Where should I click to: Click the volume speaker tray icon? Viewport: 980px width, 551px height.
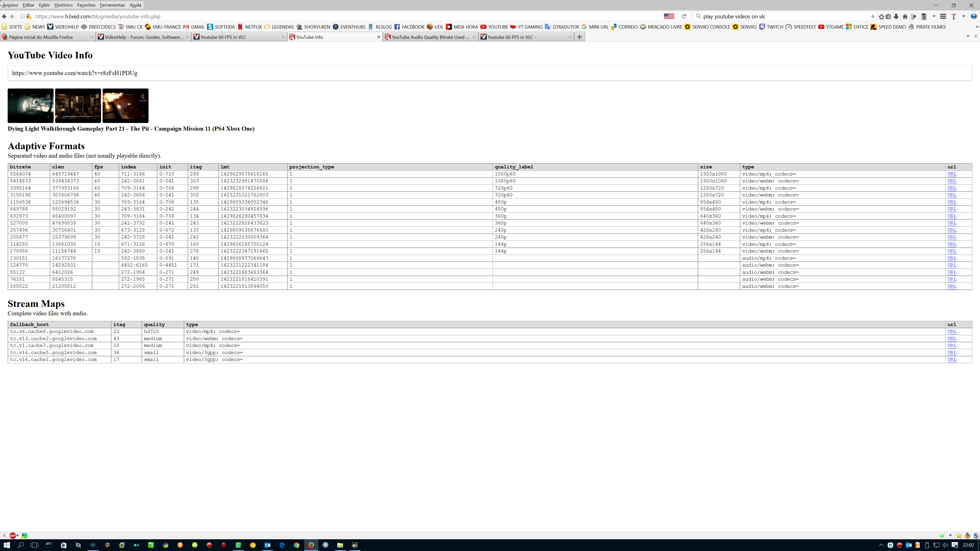tap(945, 545)
